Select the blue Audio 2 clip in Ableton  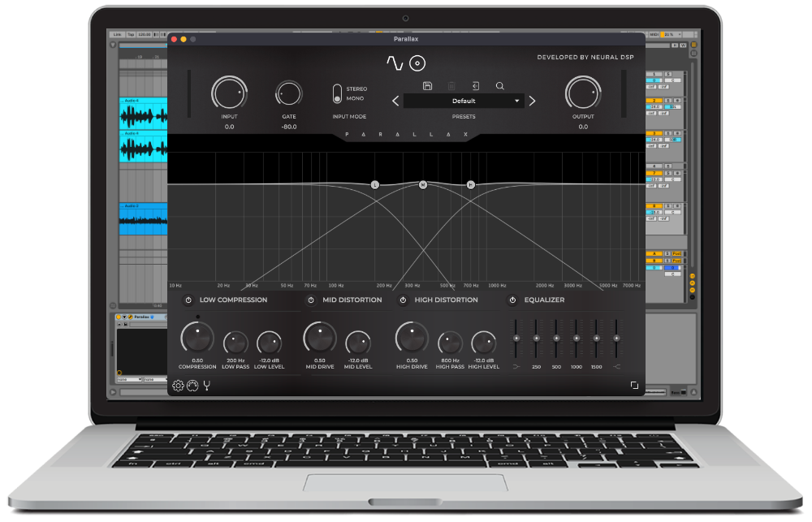pyautogui.click(x=144, y=219)
